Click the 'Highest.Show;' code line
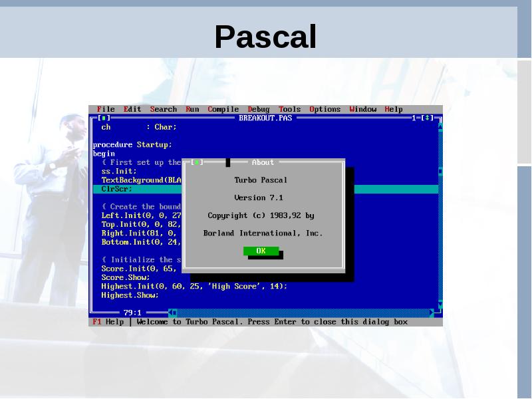 click(130, 295)
